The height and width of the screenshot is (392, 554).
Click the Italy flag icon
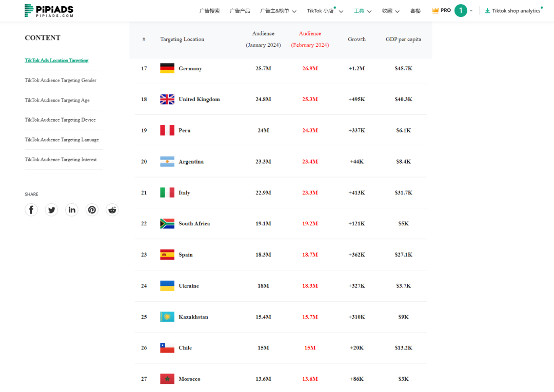167,192
